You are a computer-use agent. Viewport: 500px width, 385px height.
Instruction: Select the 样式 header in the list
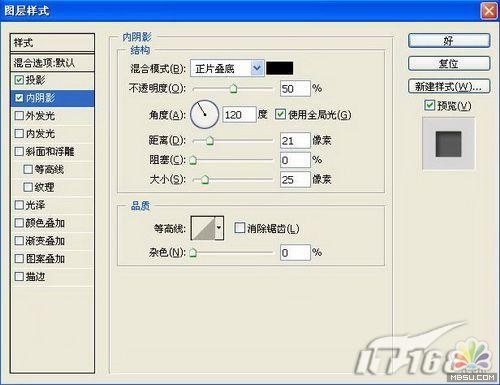[x=52, y=43]
